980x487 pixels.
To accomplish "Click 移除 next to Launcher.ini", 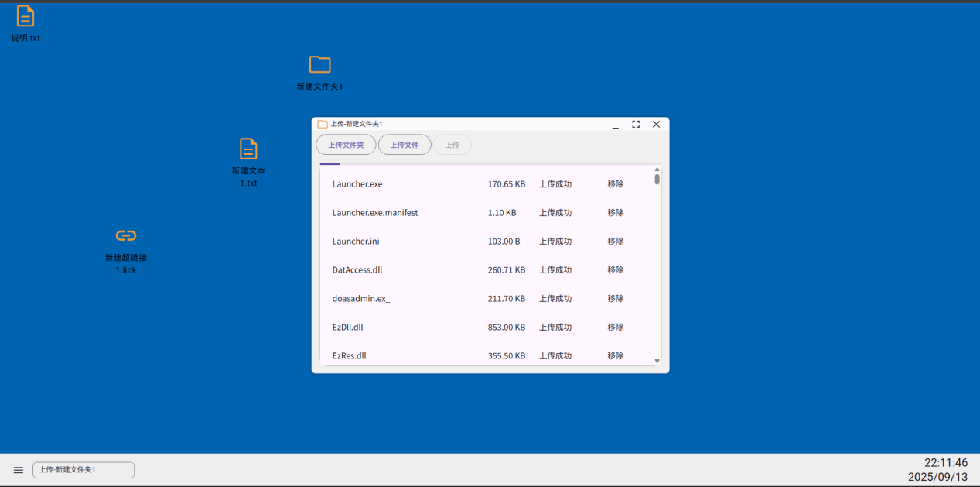I will (616, 242).
